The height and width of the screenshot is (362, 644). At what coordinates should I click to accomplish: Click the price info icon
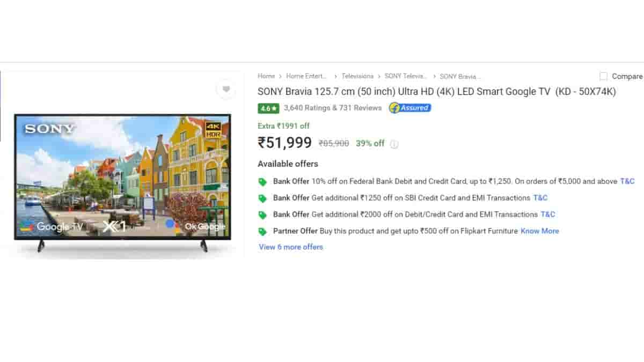tap(394, 144)
